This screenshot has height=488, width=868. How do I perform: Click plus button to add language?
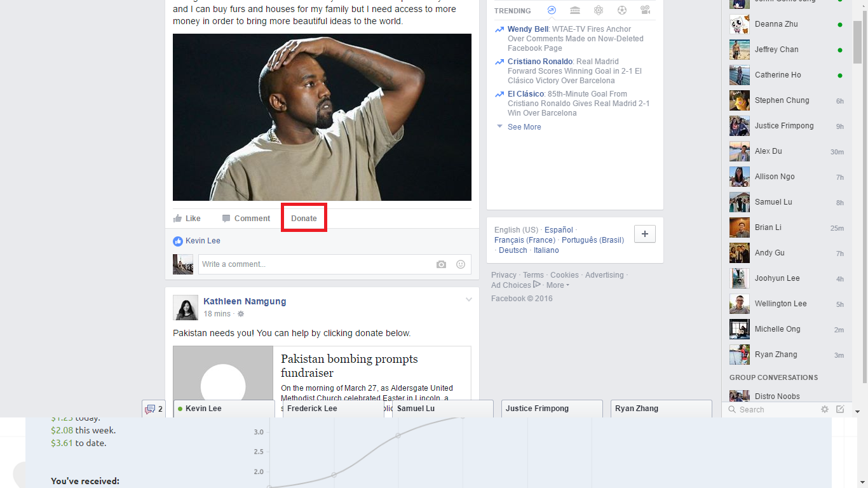click(x=645, y=234)
